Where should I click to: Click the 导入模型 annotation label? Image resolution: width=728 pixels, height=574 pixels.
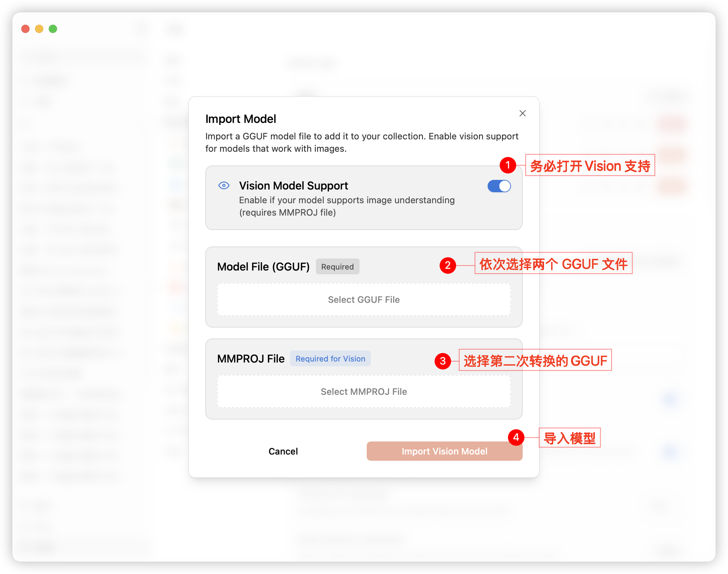click(569, 438)
